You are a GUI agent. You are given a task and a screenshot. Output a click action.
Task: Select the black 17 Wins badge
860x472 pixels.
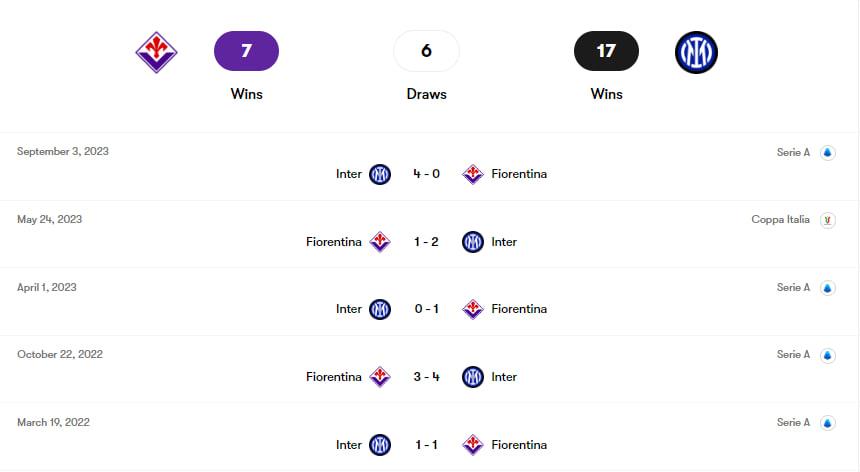(606, 51)
